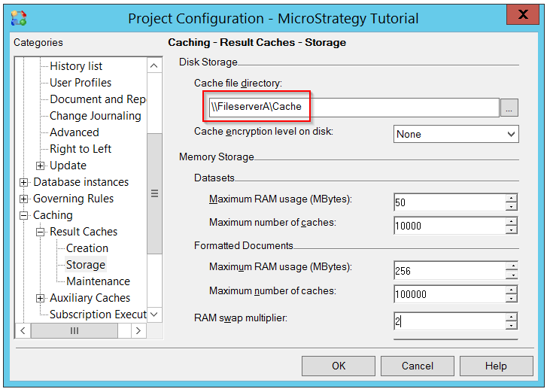The width and height of the screenshot is (550, 392).
Task: Select History list in categories tree
Action: click(x=76, y=66)
